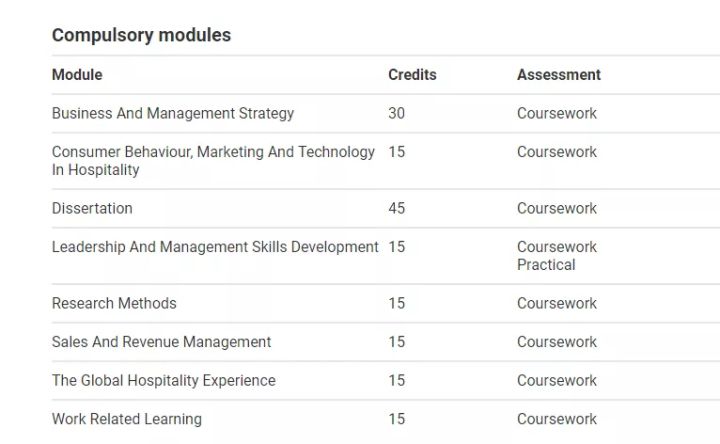Screen dimensions: 720x444
Task: Click Coursework assessment for Business And Management Strategy
Action: [556, 114]
